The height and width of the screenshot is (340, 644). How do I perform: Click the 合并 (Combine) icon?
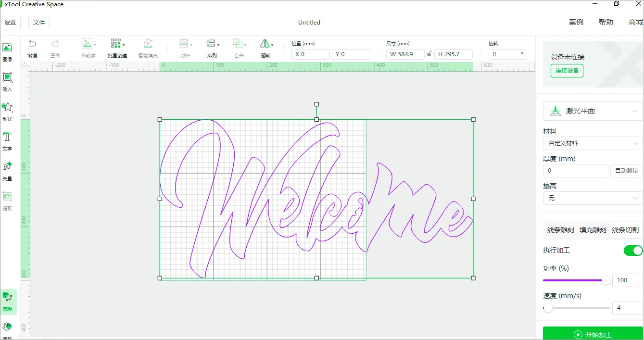coord(237,43)
